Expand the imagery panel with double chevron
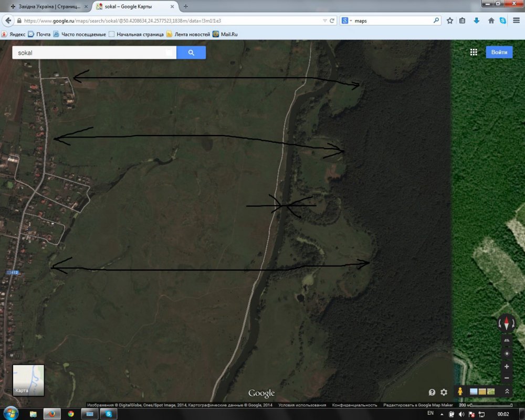 (507, 392)
